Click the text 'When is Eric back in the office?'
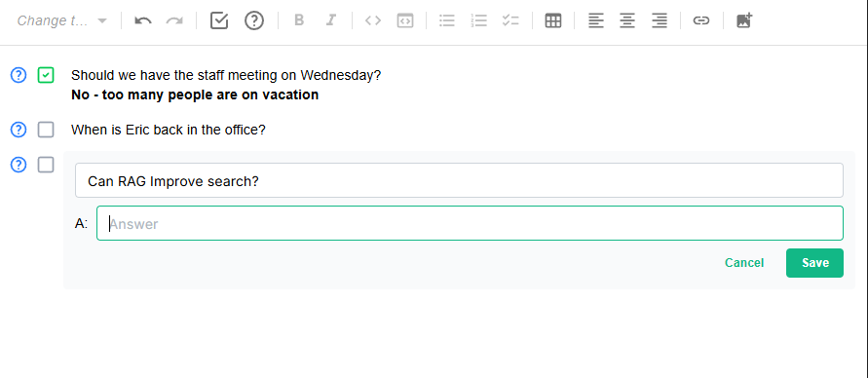The width and height of the screenshot is (868, 378). point(169,130)
